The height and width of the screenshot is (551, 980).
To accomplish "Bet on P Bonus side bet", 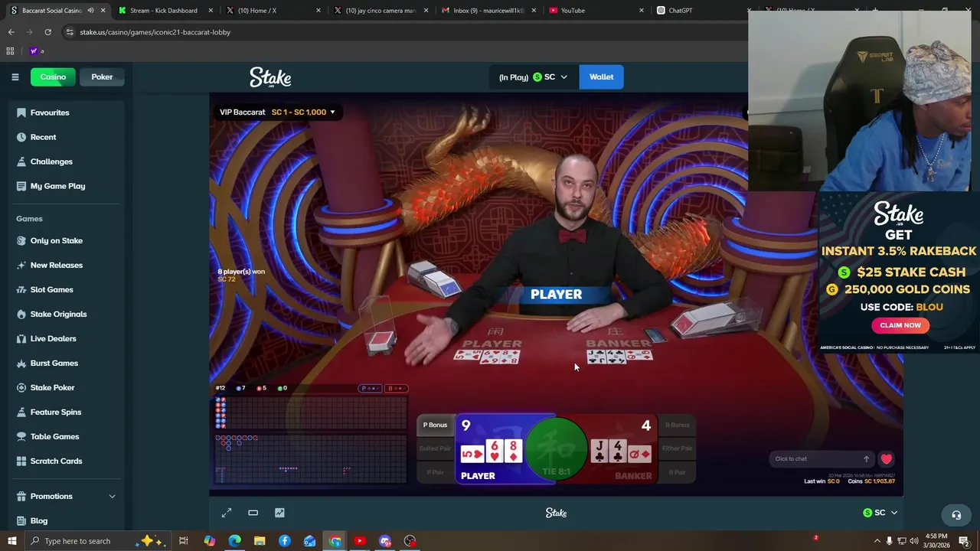I will tap(435, 425).
